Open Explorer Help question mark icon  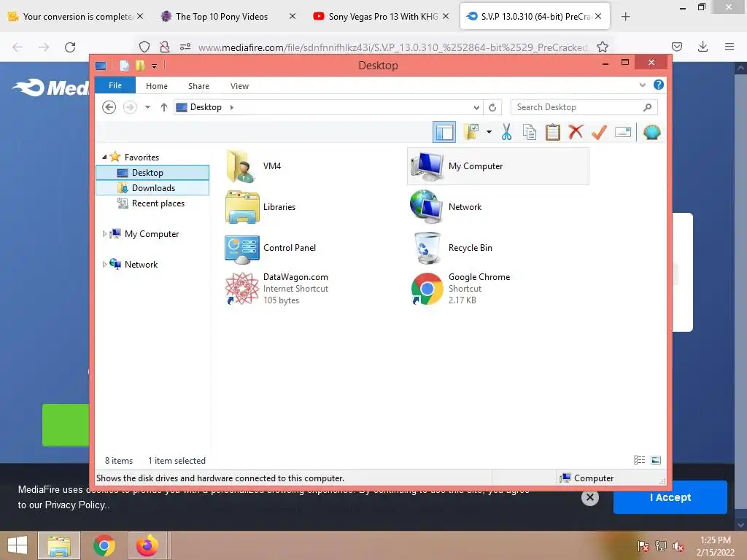659,85
